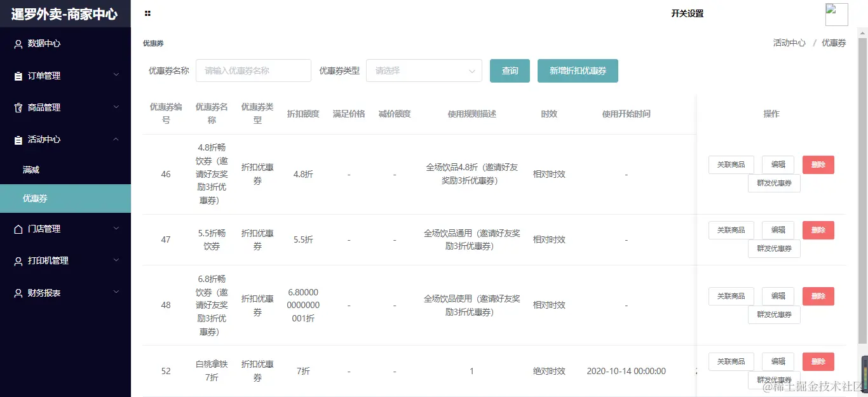Click the 查询 search button
Viewport: 868px width, 397px height.
point(510,71)
